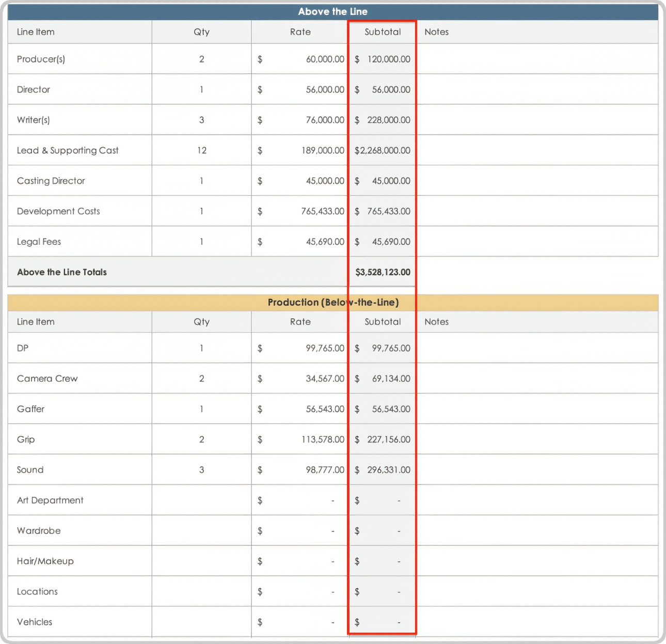Select the Casting Director line item
The image size is (666, 644).
(x=80, y=181)
